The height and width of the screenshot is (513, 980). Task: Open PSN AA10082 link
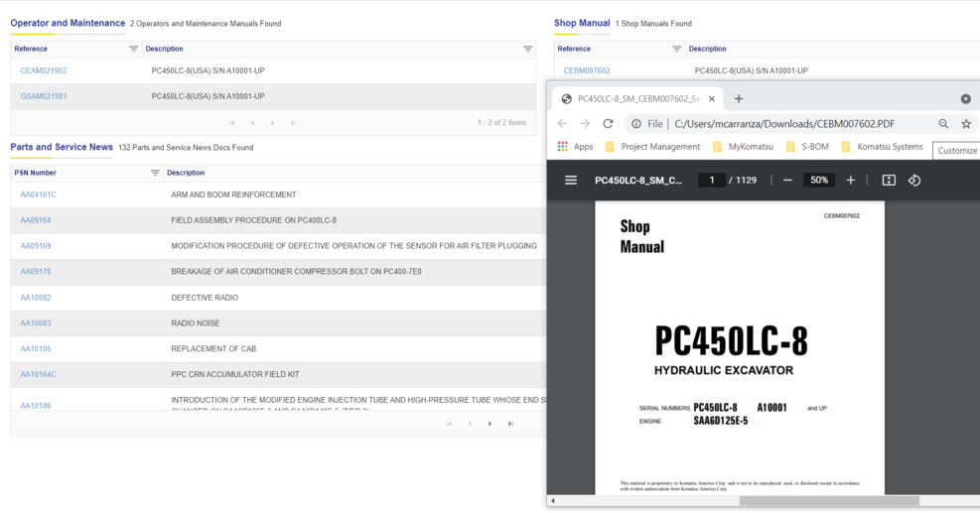point(36,298)
